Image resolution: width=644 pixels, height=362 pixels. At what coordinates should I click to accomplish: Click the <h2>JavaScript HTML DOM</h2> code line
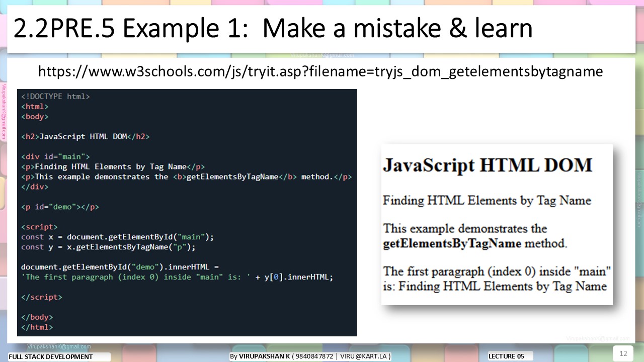85,137
